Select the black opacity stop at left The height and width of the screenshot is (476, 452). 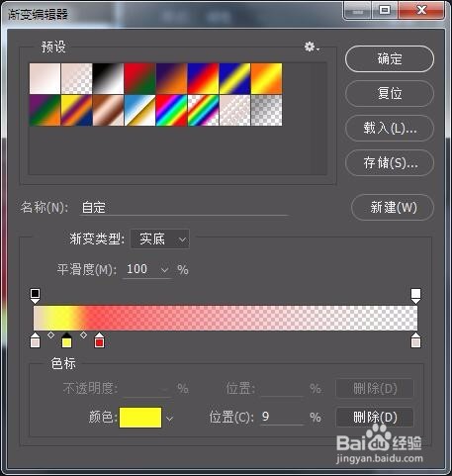pyautogui.click(x=35, y=296)
